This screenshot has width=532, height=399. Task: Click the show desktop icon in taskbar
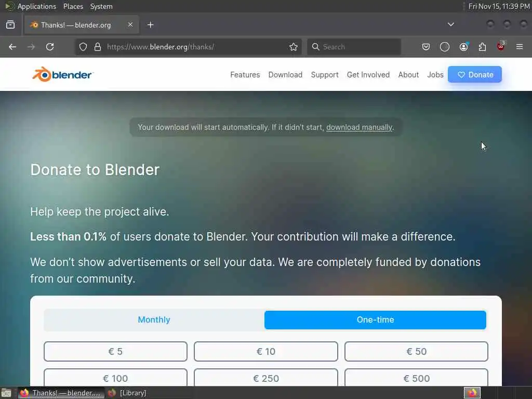tap(6, 393)
